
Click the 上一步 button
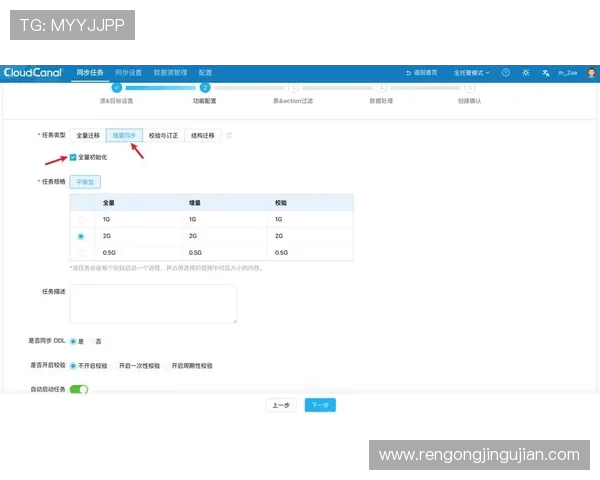point(280,405)
